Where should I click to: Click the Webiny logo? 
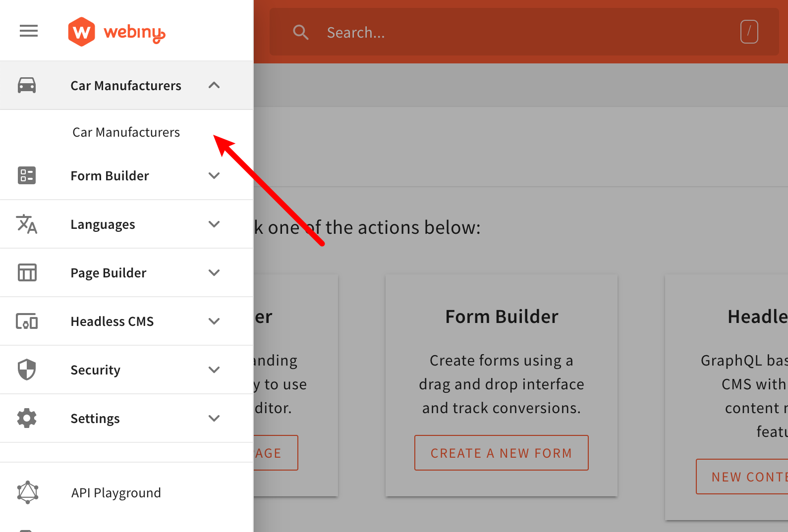coord(116,32)
